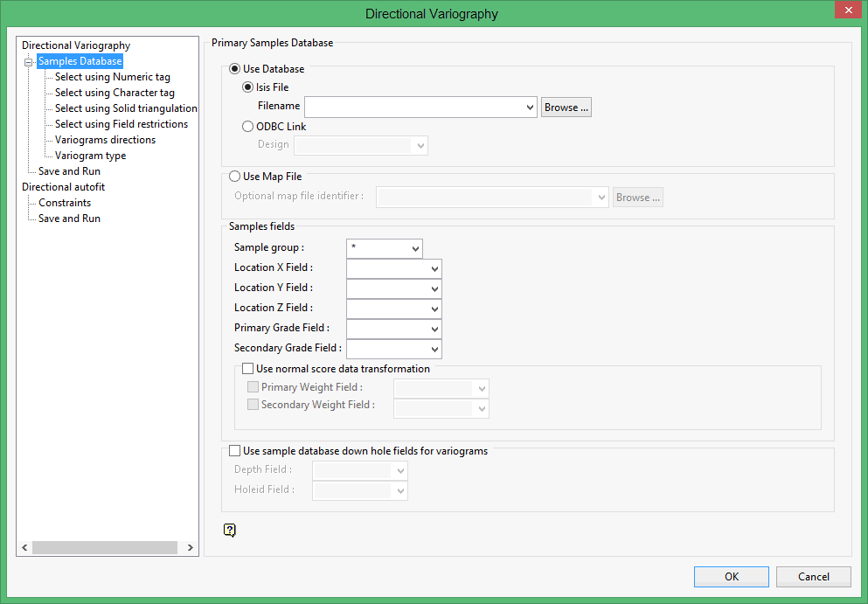Click the tree scrollbar right arrow
Screen dimensions: 868x604
(x=190, y=547)
